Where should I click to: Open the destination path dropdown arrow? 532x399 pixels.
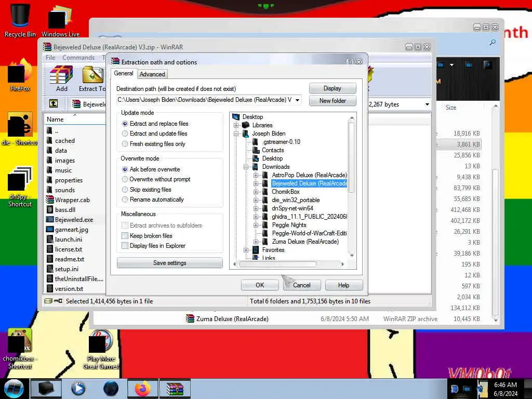coord(297,100)
